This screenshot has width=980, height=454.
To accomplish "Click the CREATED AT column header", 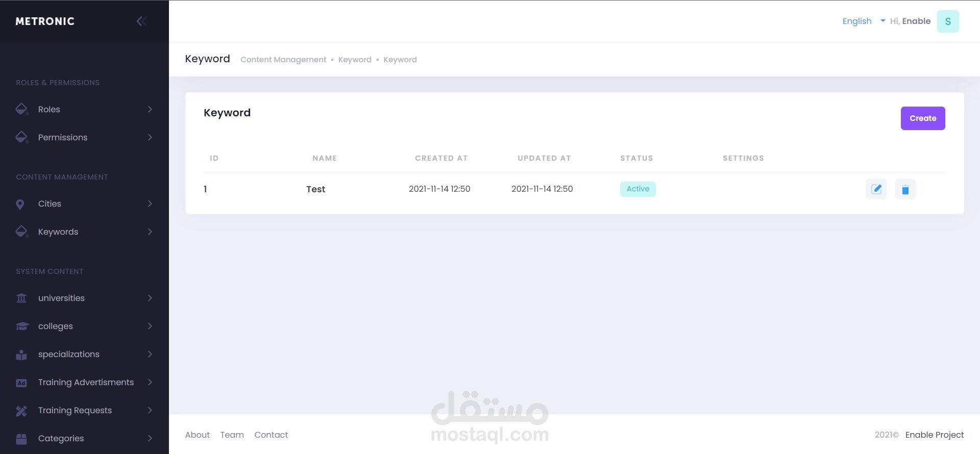I will click(x=442, y=158).
